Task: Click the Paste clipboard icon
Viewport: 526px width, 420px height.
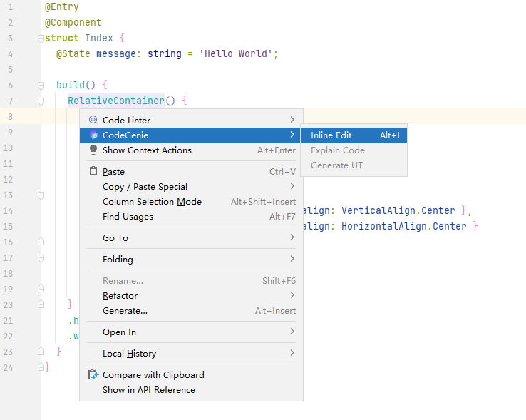Action: (93, 171)
